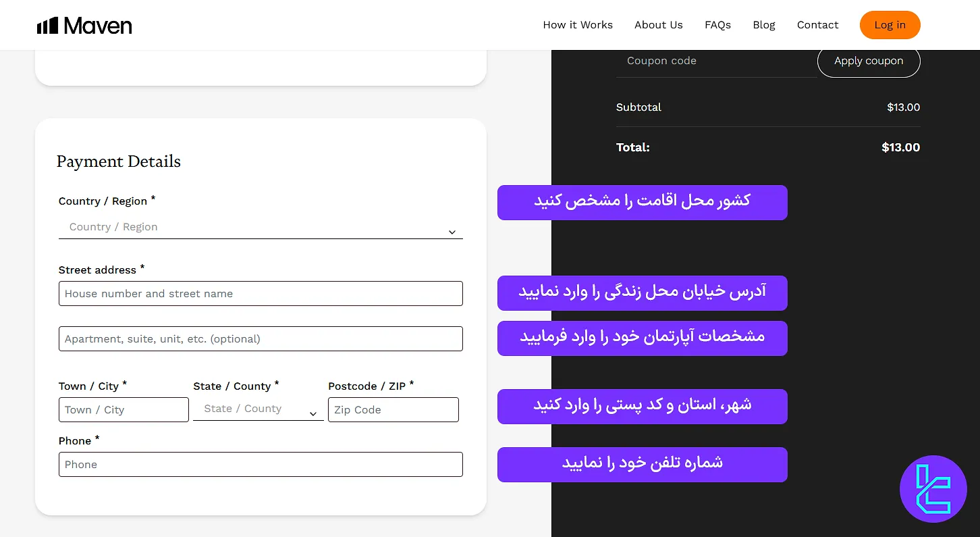Visit the Blog page

tap(764, 25)
